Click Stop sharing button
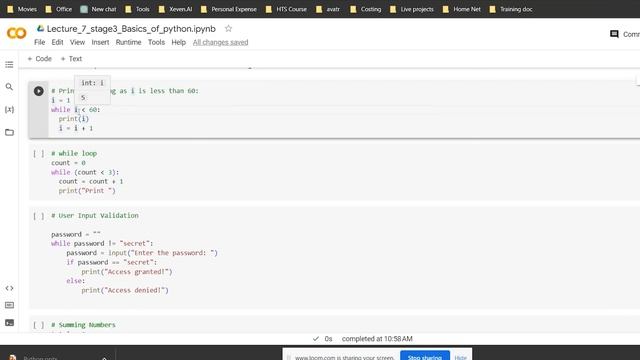The width and height of the screenshot is (640, 360). (425, 356)
